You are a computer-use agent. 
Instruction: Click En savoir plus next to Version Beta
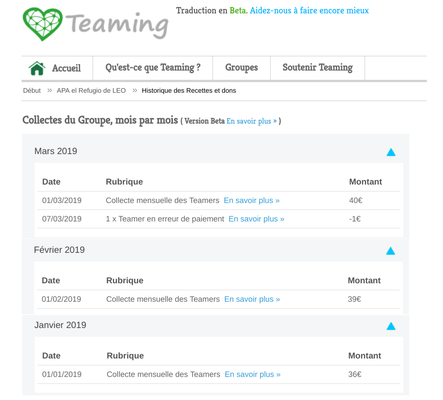tap(252, 121)
